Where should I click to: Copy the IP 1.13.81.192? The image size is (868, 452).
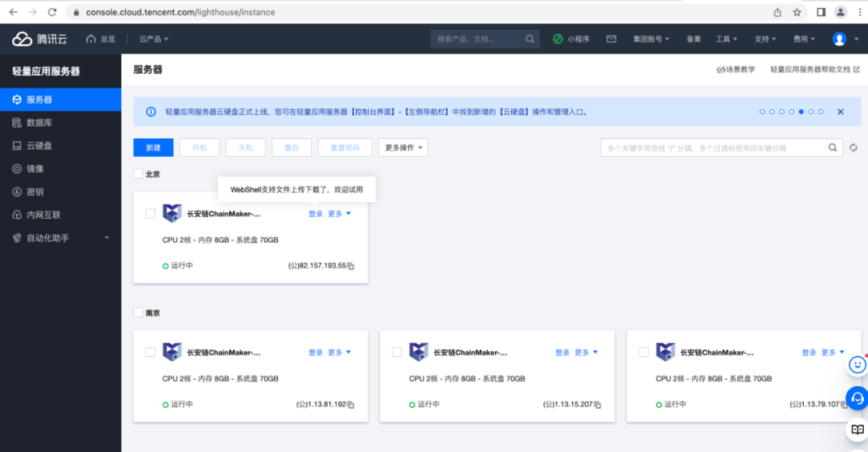click(350, 405)
